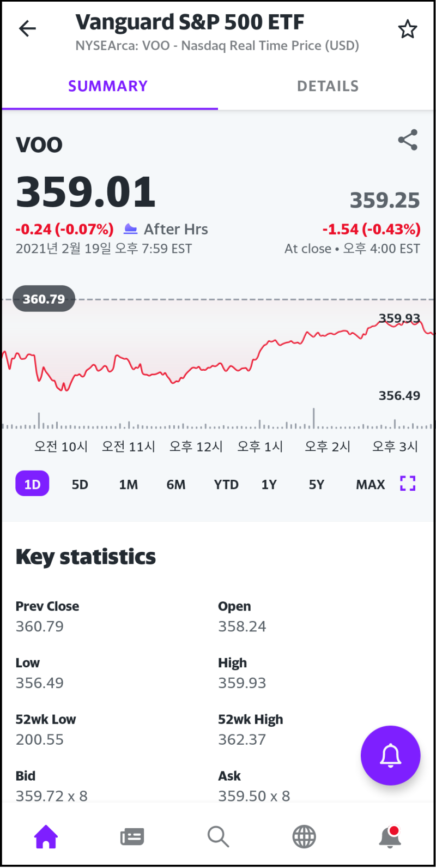The width and height of the screenshot is (436, 868).
Task: Select the 1D chart range
Action: [x=33, y=484]
